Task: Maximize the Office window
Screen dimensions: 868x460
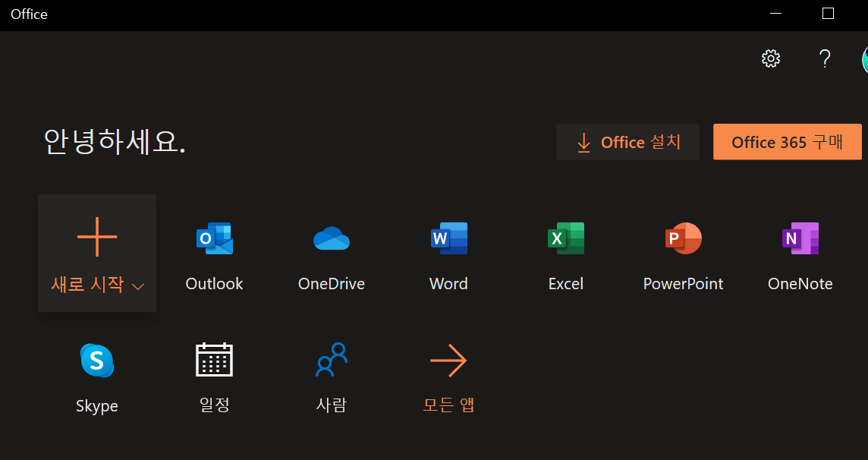Action: click(x=828, y=14)
